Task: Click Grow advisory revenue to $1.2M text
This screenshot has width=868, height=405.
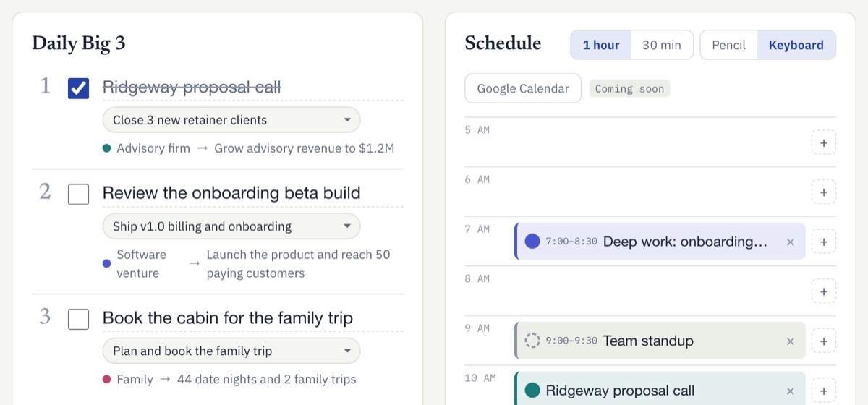Action: point(305,148)
